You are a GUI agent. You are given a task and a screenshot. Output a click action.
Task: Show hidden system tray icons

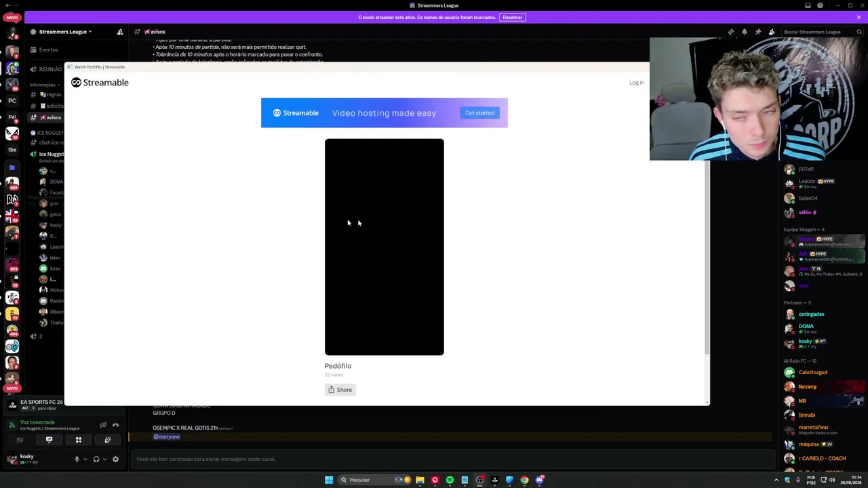click(x=776, y=480)
